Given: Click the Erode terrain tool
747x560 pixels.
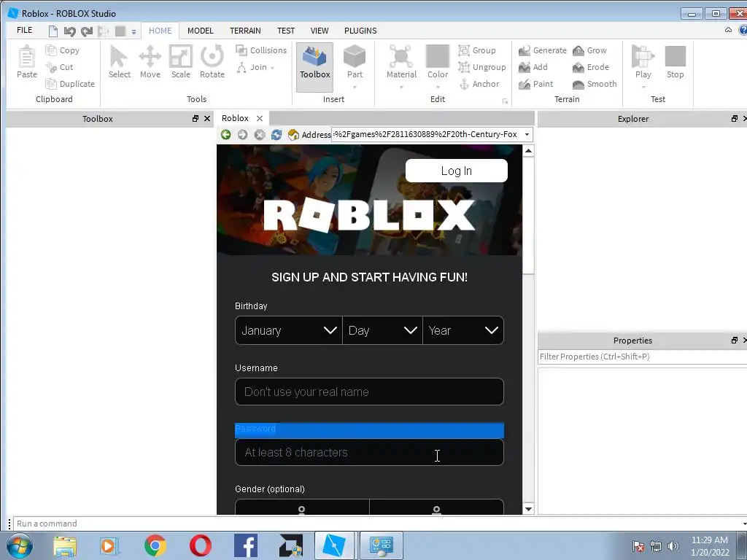Looking at the screenshot, I should [591, 67].
